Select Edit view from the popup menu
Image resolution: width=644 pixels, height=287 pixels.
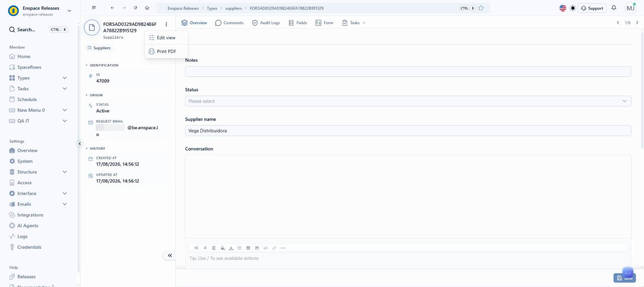coord(166,37)
